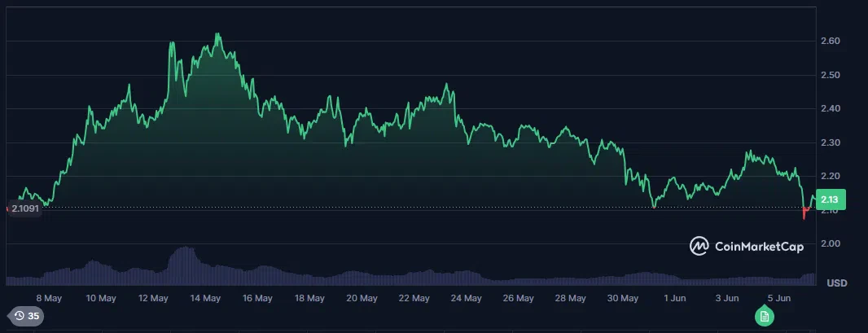Click the 26 May date label
Image resolution: width=868 pixels, height=333 pixels.
(x=518, y=298)
